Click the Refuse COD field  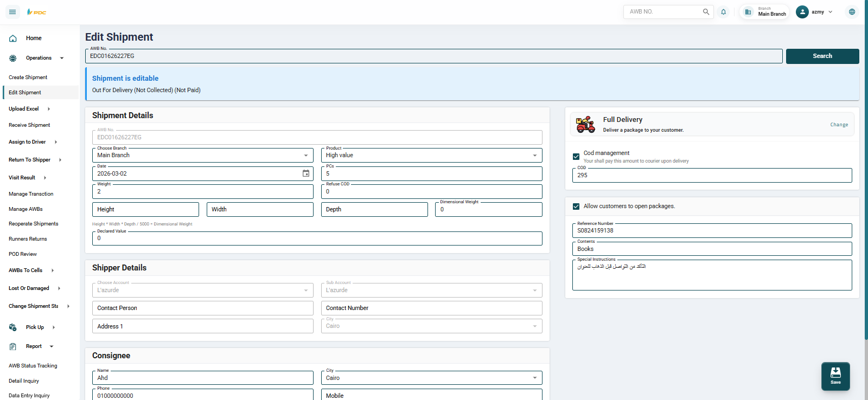pos(432,191)
